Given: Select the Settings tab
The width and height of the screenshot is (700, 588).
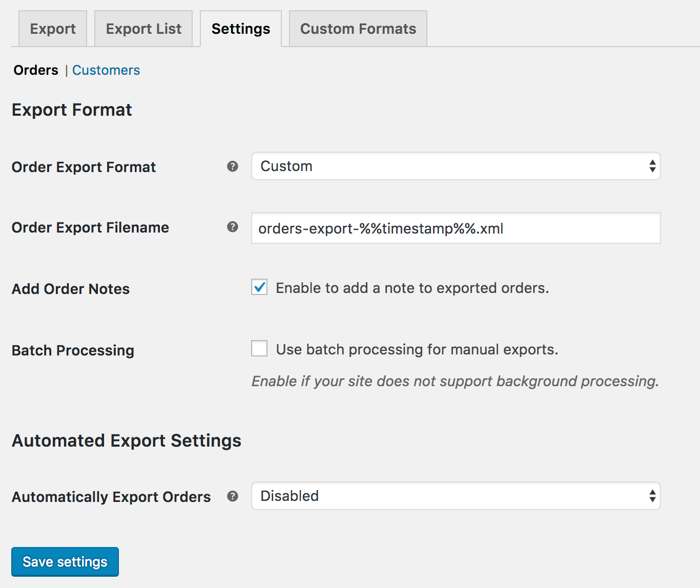Looking at the screenshot, I should coord(241,29).
